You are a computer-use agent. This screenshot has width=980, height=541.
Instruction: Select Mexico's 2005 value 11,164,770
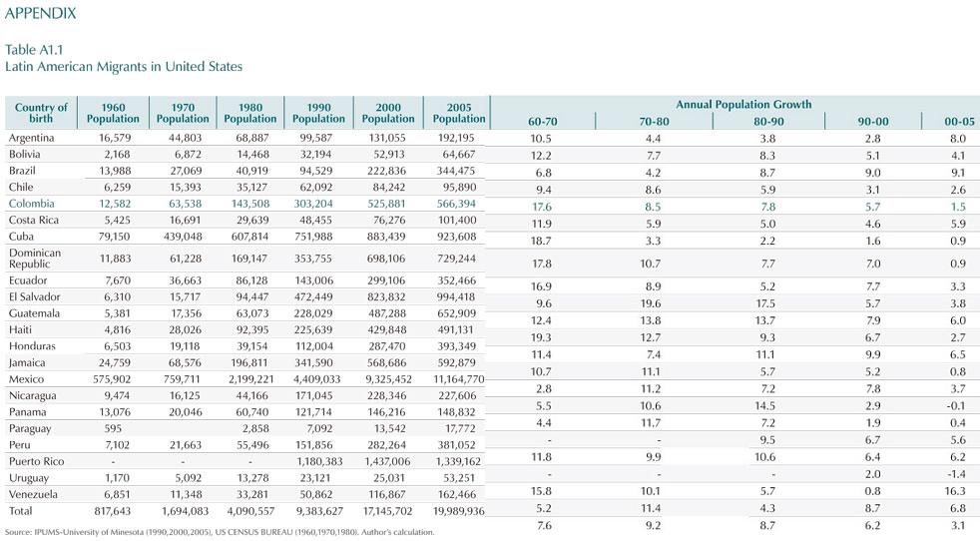(458, 379)
